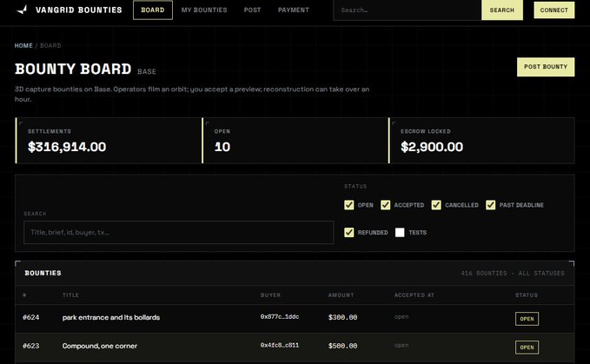Switch to the Board tab
The height and width of the screenshot is (364, 590).
[x=153, y=10]
